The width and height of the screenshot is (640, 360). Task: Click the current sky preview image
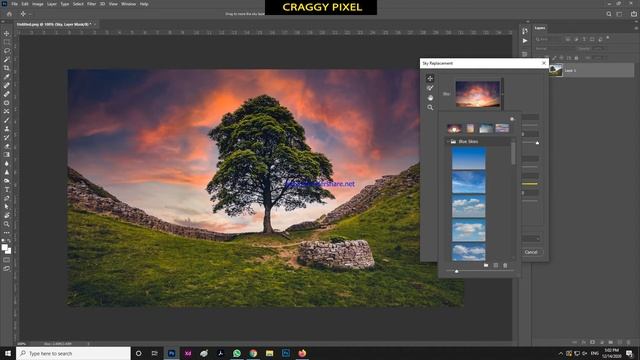[x=478, y=94]
